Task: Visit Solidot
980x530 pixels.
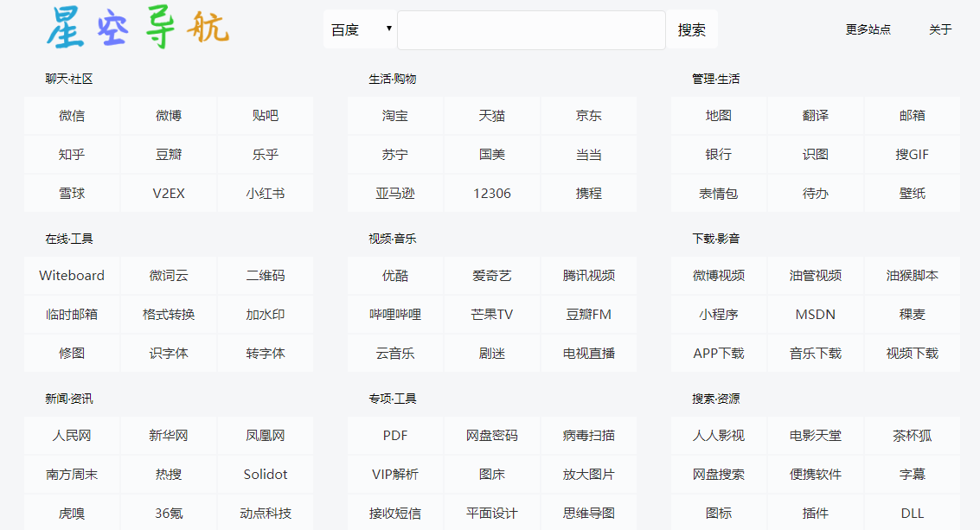Action: pos(266,475)
